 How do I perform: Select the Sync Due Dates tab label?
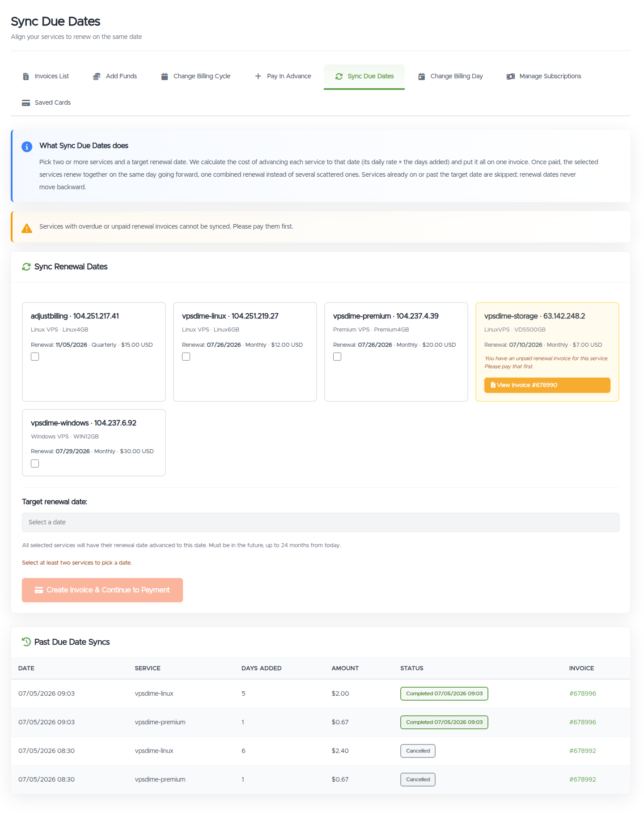pos(371,77)
